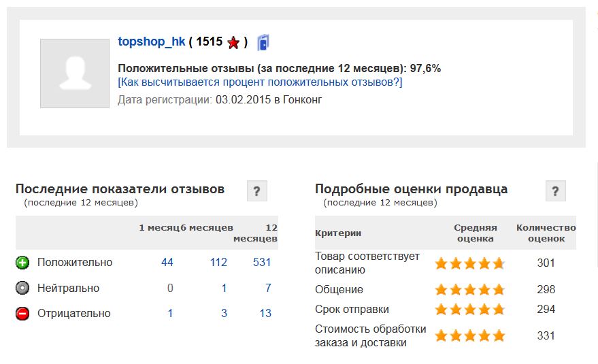
Task: Open help for detailed seller ratings
Action: 556,191
